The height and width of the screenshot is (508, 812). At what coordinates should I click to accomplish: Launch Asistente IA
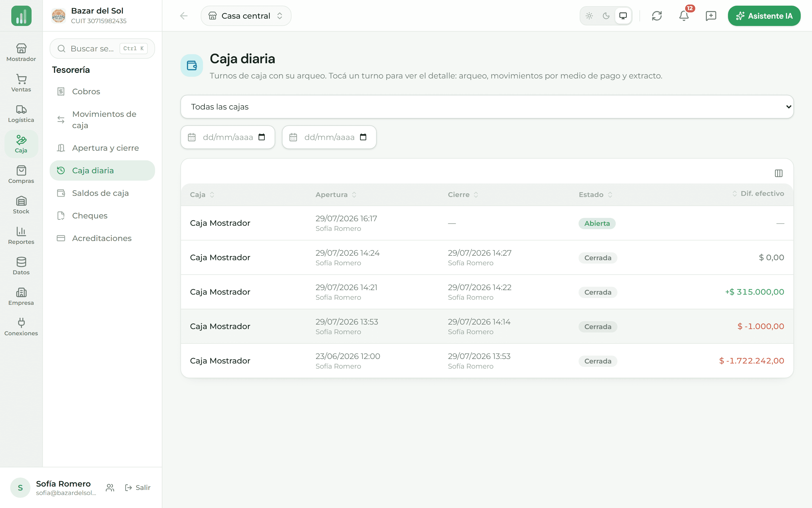pyautogui.click(x=764, y=16)
